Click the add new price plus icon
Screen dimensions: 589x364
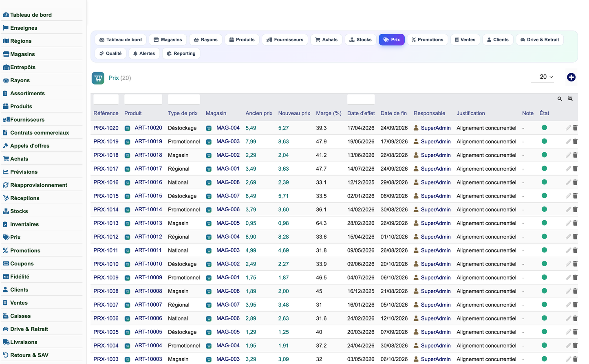click(571, 77)
